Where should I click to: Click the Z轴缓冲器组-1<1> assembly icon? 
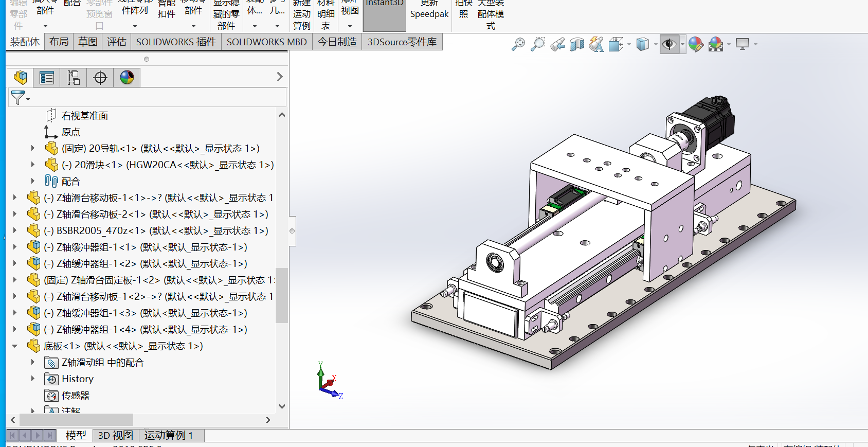pyautogui.click(x=34, y=247)
